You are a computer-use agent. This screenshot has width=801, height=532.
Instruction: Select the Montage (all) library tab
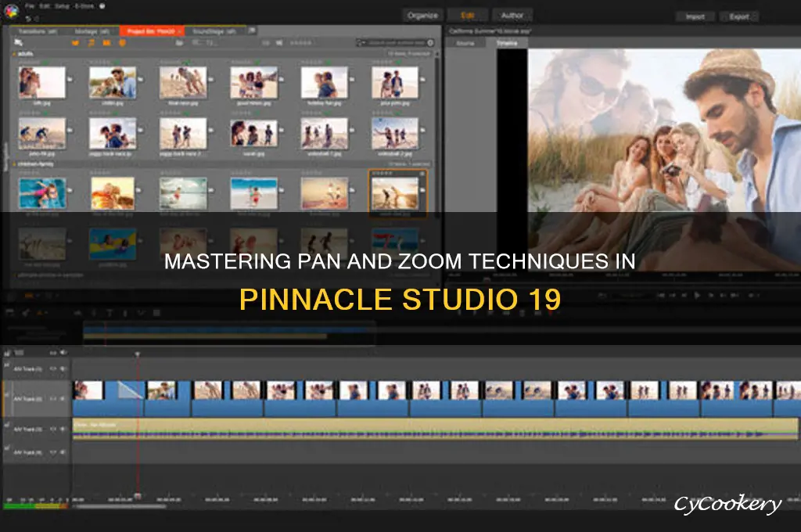tap(92, 31)
